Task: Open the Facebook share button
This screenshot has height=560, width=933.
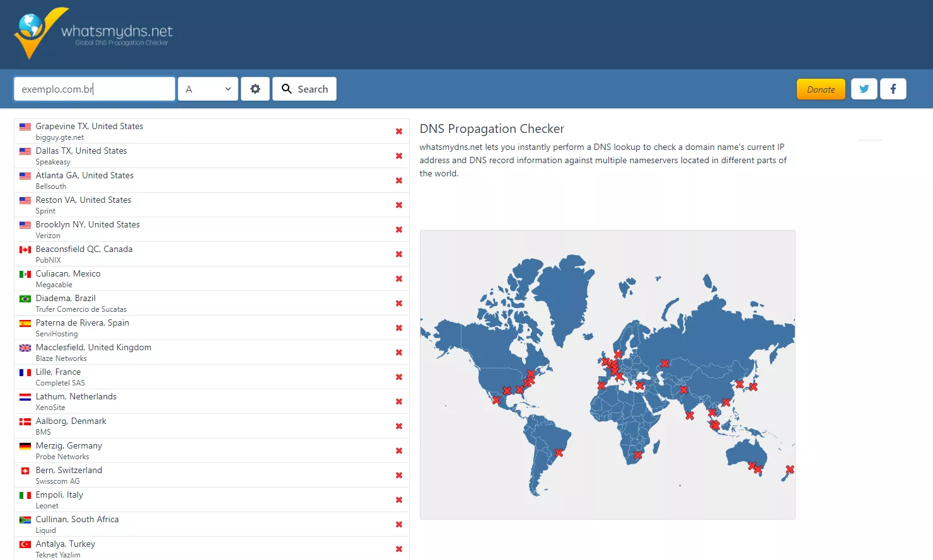Action: (893, 89)
